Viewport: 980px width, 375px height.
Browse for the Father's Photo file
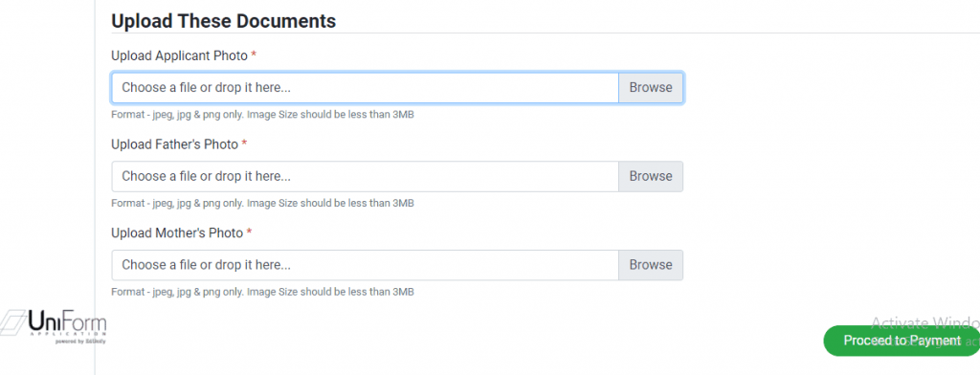point(651,176)
